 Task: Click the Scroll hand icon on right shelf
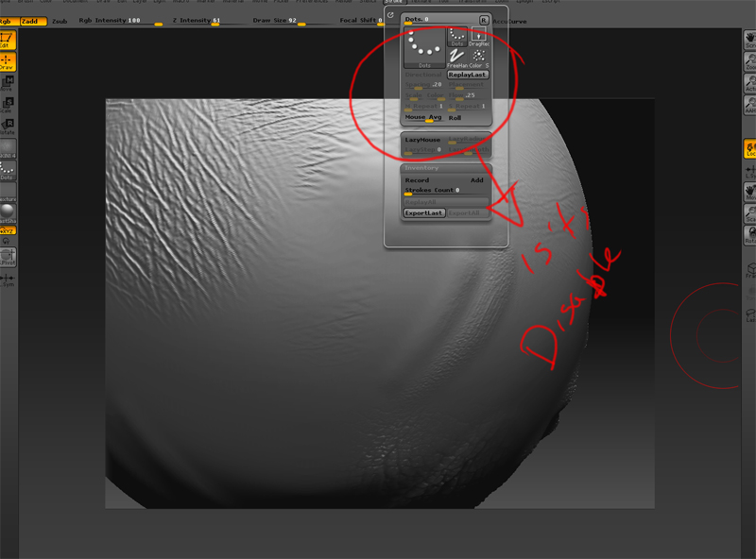(749, 40)
